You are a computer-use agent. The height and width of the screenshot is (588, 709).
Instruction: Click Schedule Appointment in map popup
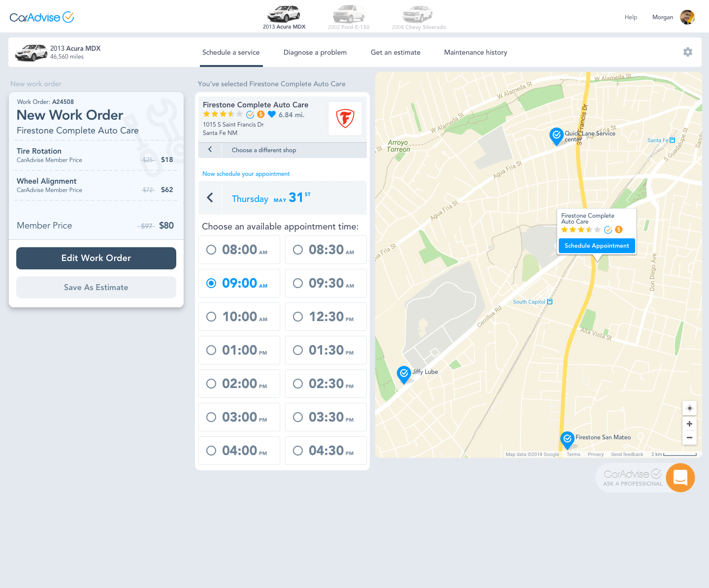click(597, 246)
